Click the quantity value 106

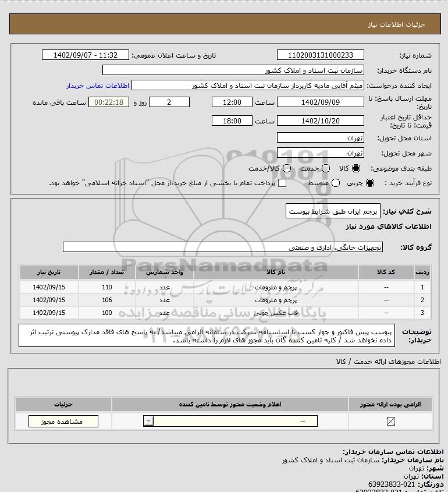point(107,300)
